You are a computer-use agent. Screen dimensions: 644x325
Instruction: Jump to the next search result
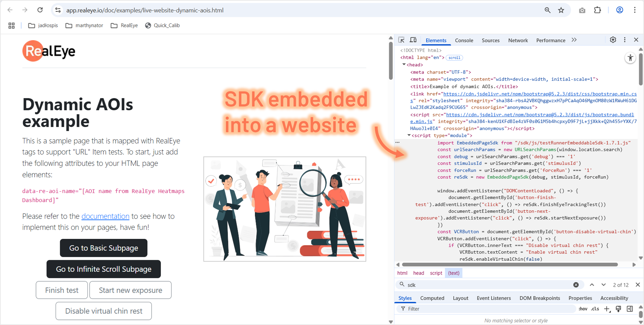click(604, 285)
